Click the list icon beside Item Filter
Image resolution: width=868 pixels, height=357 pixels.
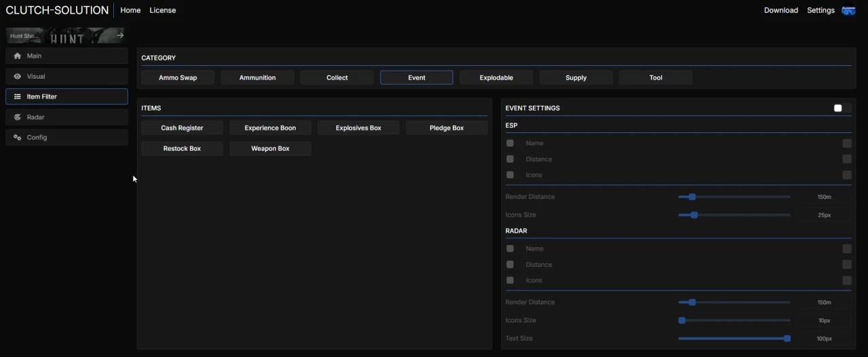[x=18, y=96]
